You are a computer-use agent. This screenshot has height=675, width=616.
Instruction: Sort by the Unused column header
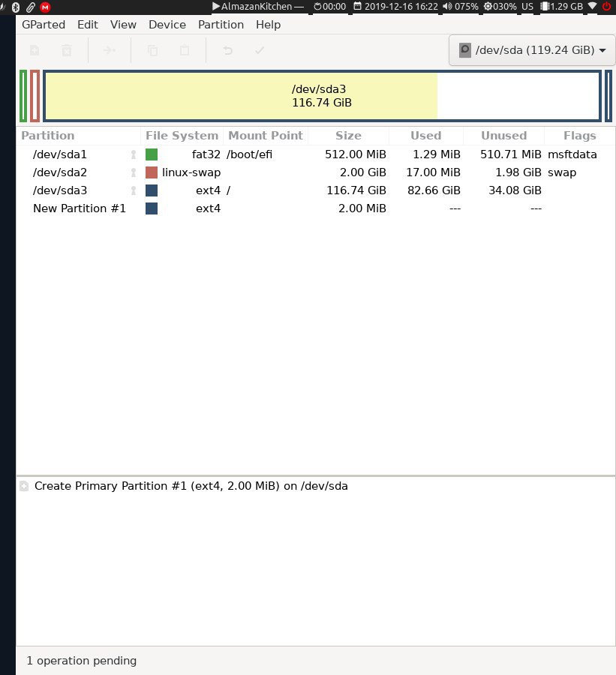point(504,136)
